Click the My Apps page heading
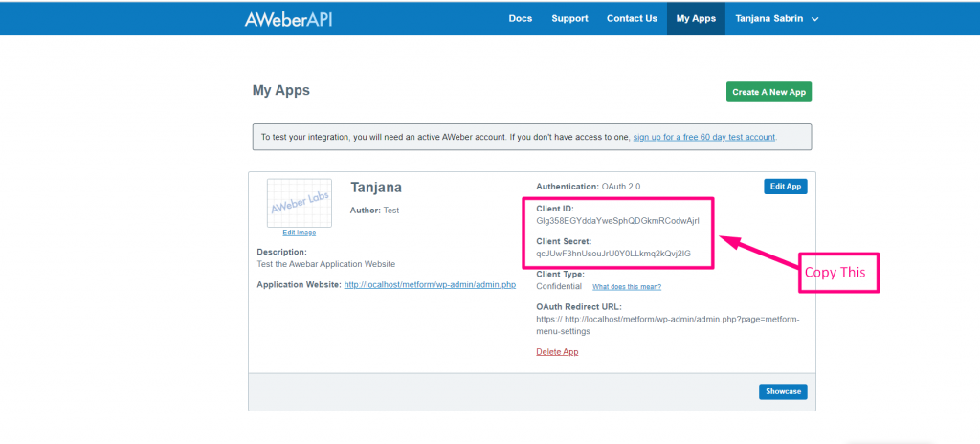The height and width of the screenshot is (444, 980). pyautogui.click(x=281, y=90)
